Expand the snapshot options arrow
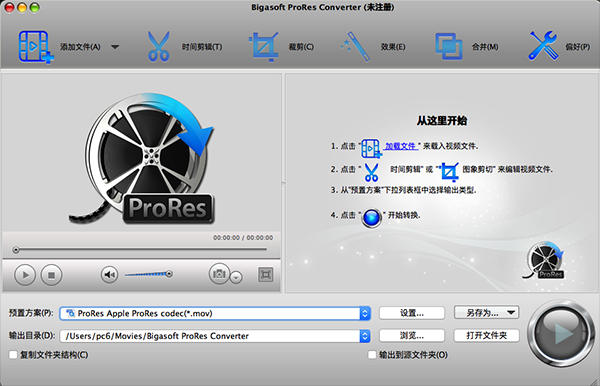Image resolution: width=600 pixels, height=386 pixels. click(x=236, y=277)
